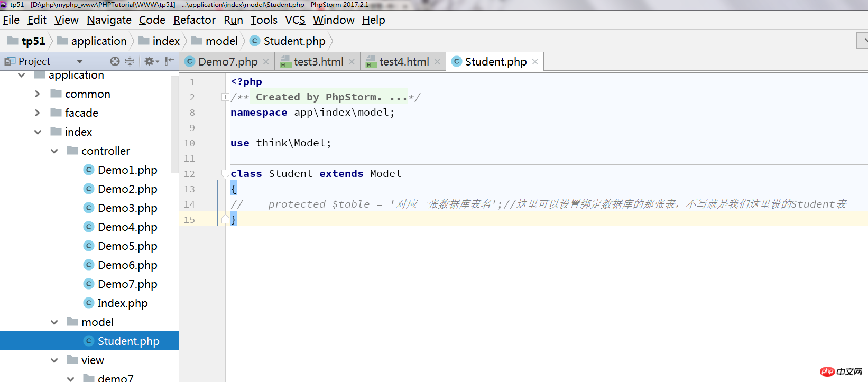Image resolution: width=868 pixels, height=382 pixels.
Task: Switch to Demo7.php editor tab
Action: pyautogui.click(x=227, y=62)
